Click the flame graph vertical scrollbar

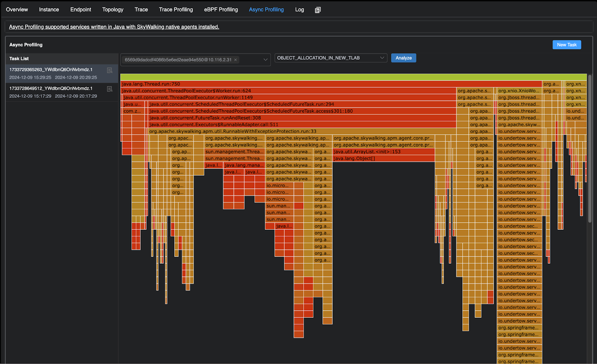click(x=590, y=149)
